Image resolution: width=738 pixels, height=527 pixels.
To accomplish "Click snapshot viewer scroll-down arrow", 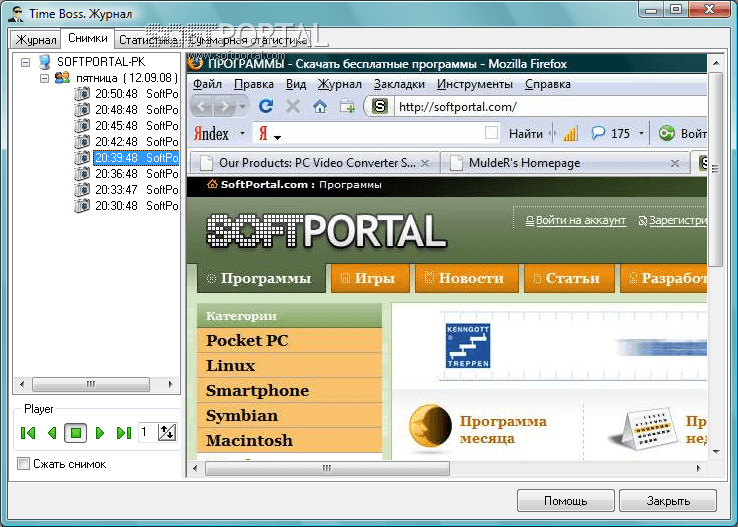I will (716, 452).
